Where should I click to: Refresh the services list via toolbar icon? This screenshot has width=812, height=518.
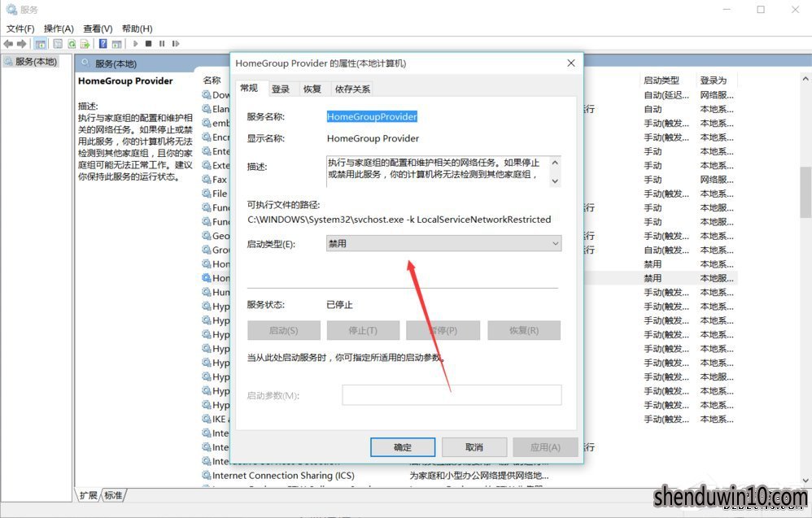pyautogui.click(x=72, y=44)
